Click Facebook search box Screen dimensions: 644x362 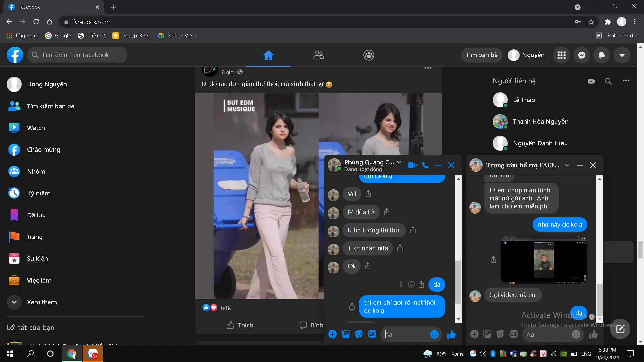click(x=77, y=55)
